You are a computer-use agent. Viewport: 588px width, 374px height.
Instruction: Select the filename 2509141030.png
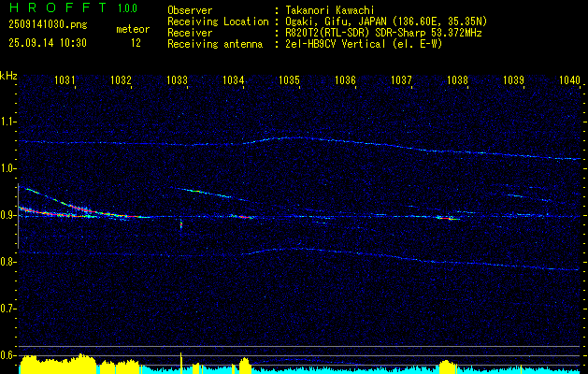coord(48,25)
